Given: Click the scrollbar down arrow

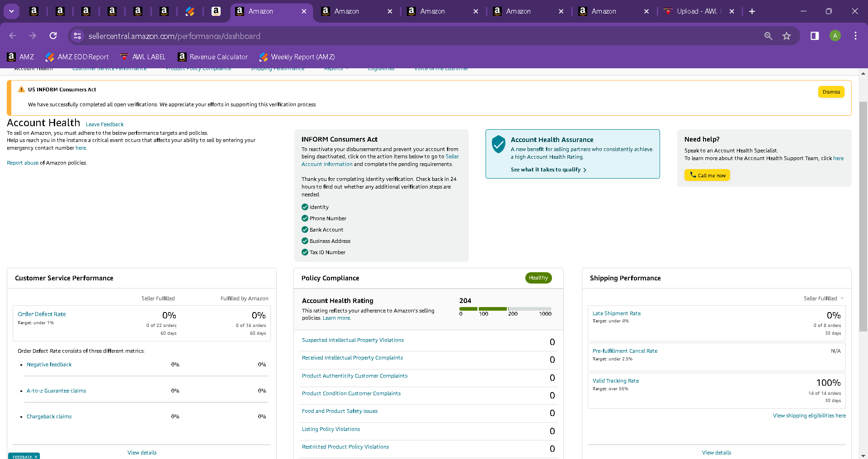Looking at the screenshot, I should pos(863,455).
